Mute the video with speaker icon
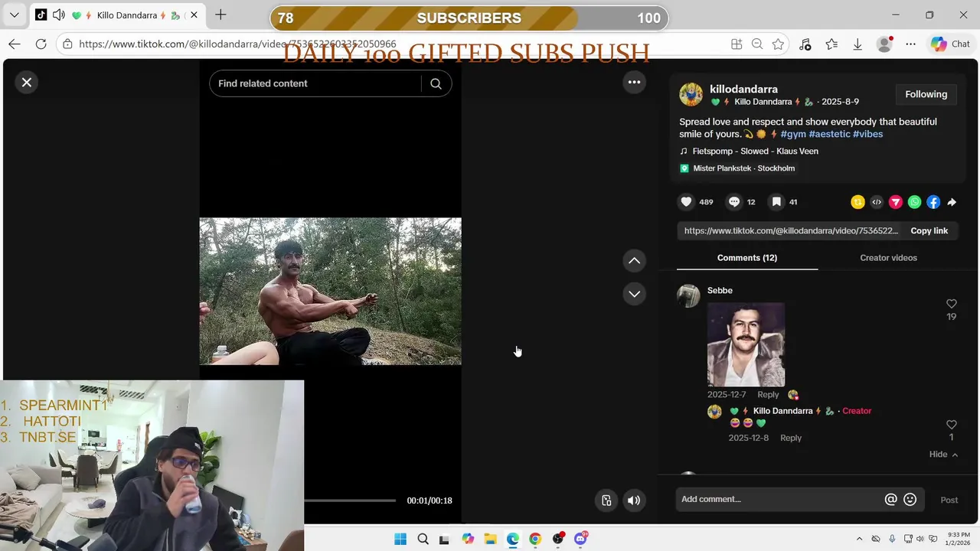Image resolution: width=980 pixels, height=551 pixels. coord(633,500)
